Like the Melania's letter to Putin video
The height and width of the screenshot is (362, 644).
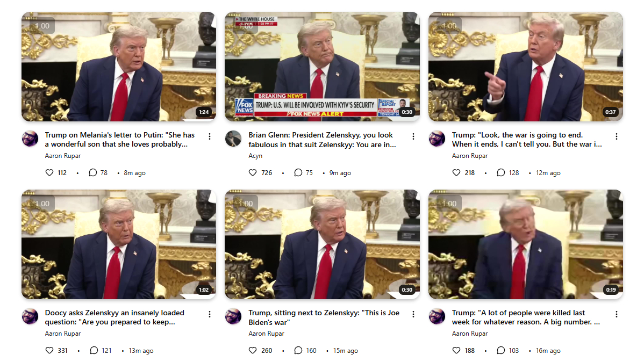(x=49, y=173)
